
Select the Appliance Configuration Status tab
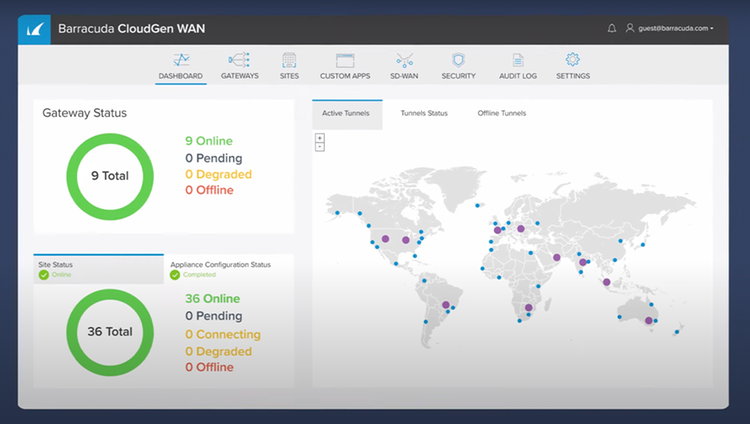229,269
